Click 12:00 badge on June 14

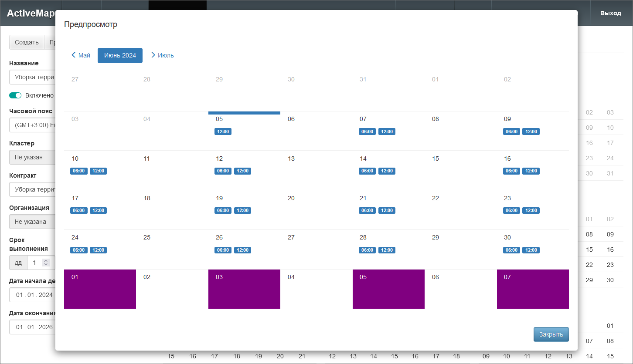(387, 171)
